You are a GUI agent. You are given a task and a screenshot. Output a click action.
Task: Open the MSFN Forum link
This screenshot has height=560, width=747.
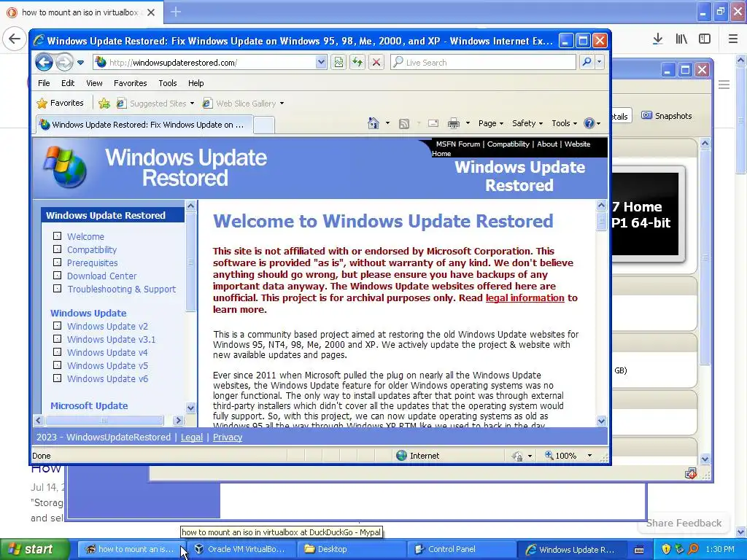[x=458, y=144]
